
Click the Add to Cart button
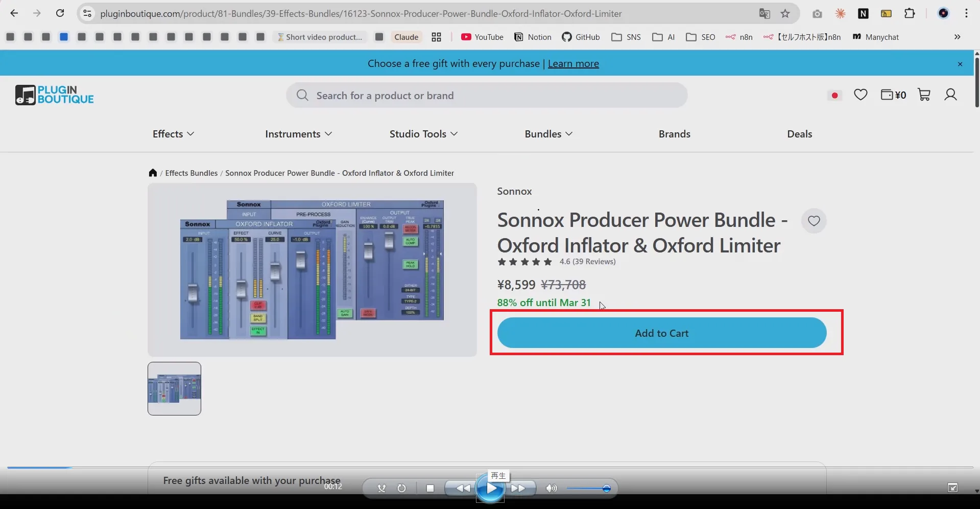[x=661, y=332]
